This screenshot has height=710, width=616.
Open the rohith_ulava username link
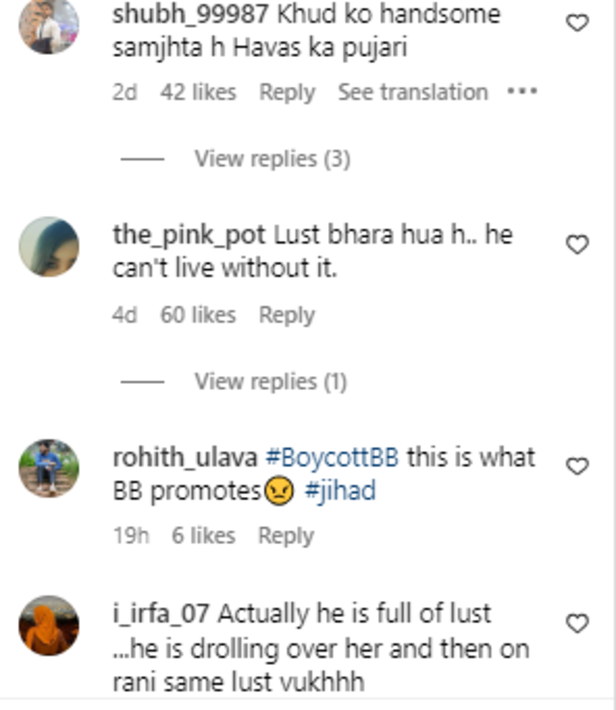[185, 458]
